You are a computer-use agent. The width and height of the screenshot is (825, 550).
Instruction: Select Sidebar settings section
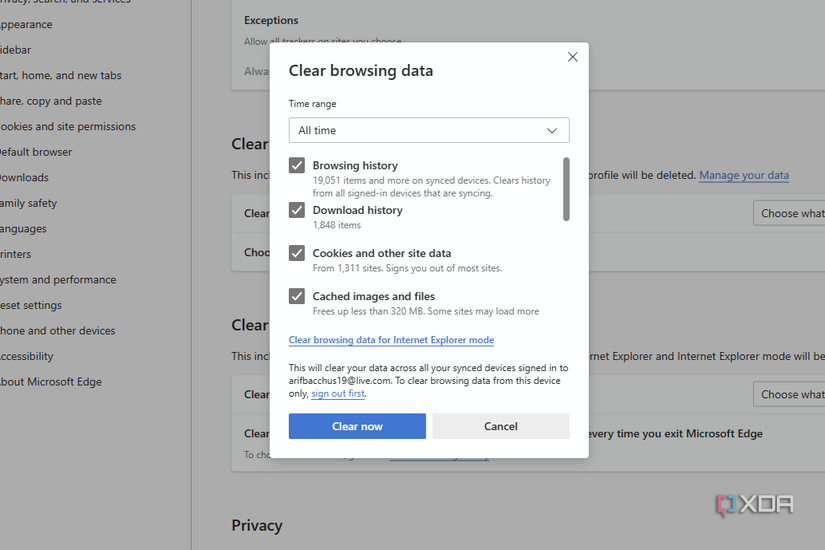pos(16,50)
